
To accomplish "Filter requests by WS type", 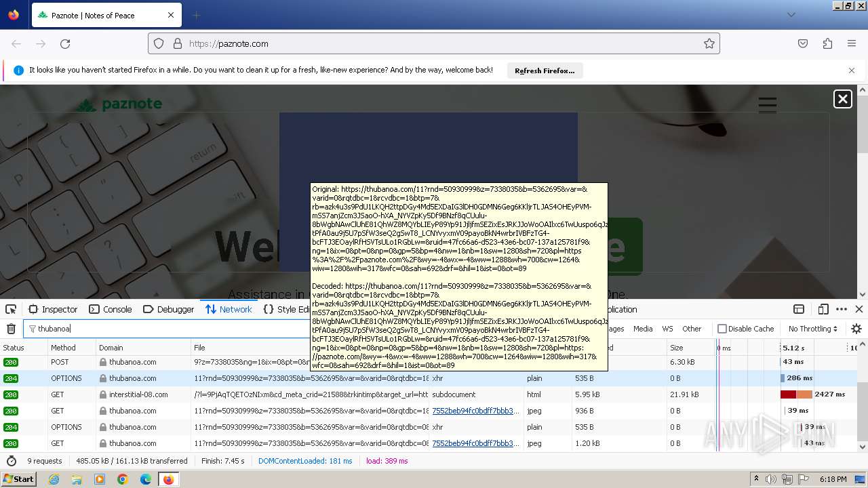I will [x=667, y=329].
